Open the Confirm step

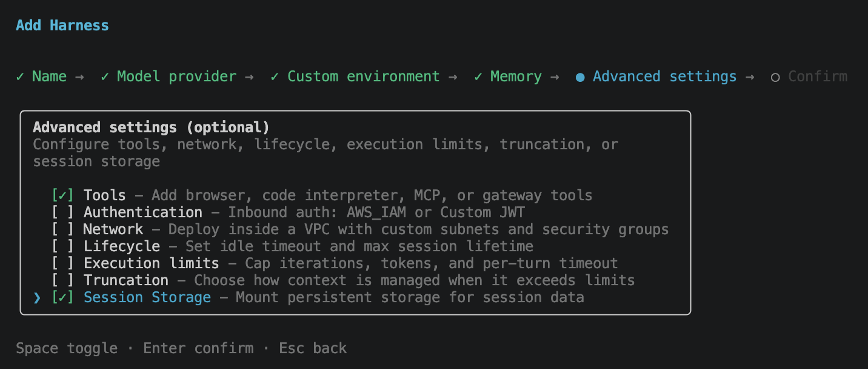click(x=818, y=76)
